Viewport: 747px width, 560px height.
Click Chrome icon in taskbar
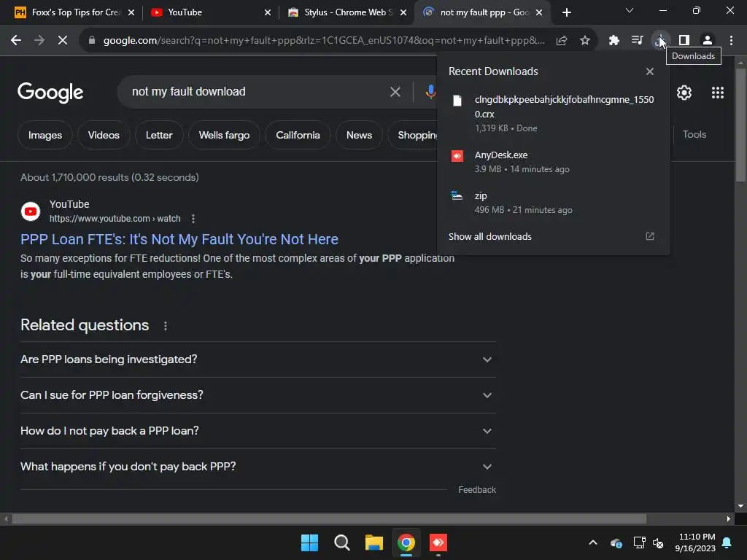coord(406,542)
